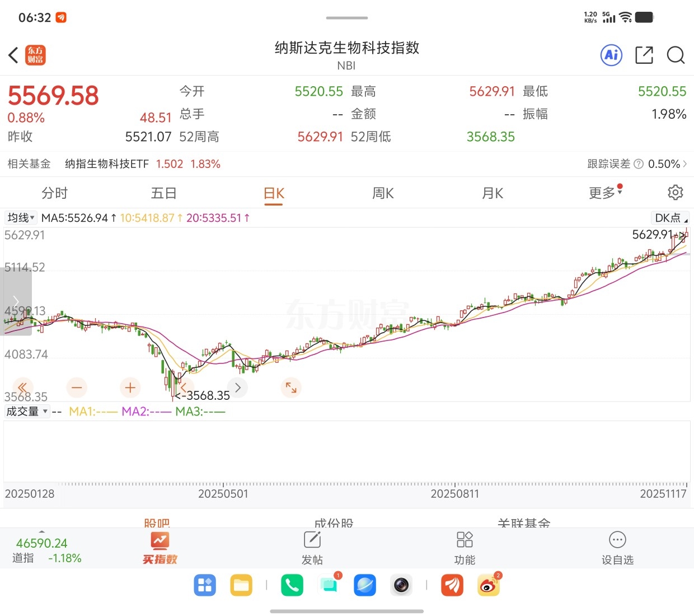Tap 发帖 post icon
Viewport: 694px width, 616px height.
point(312,549)
